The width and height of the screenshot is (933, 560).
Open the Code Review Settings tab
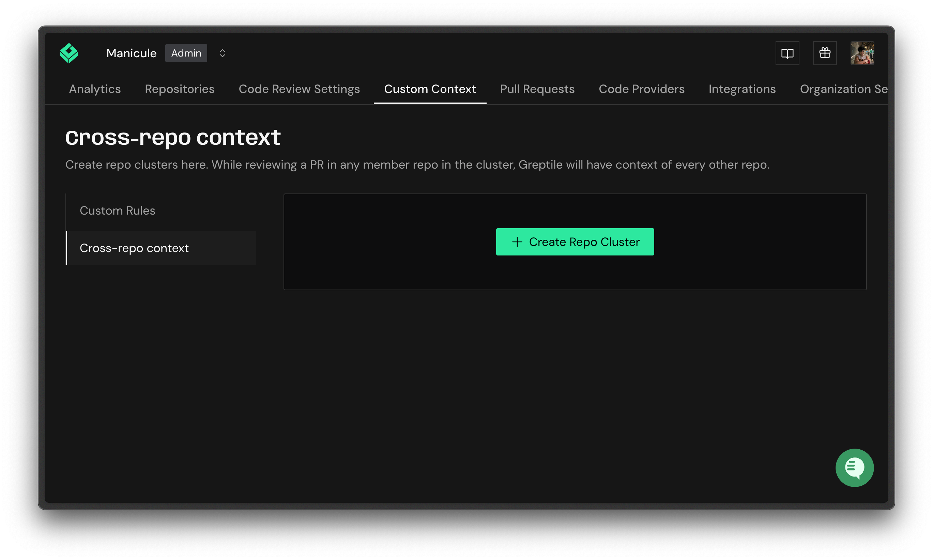(x=299, y=89)
